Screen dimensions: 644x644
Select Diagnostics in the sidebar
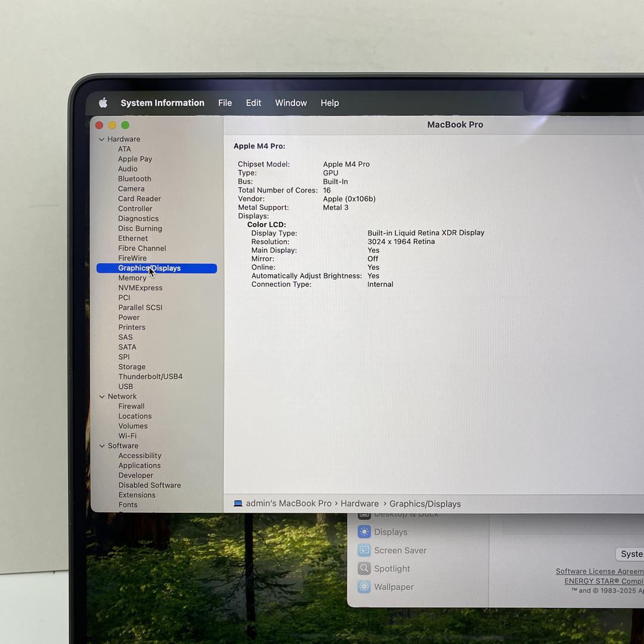[138, 218]
